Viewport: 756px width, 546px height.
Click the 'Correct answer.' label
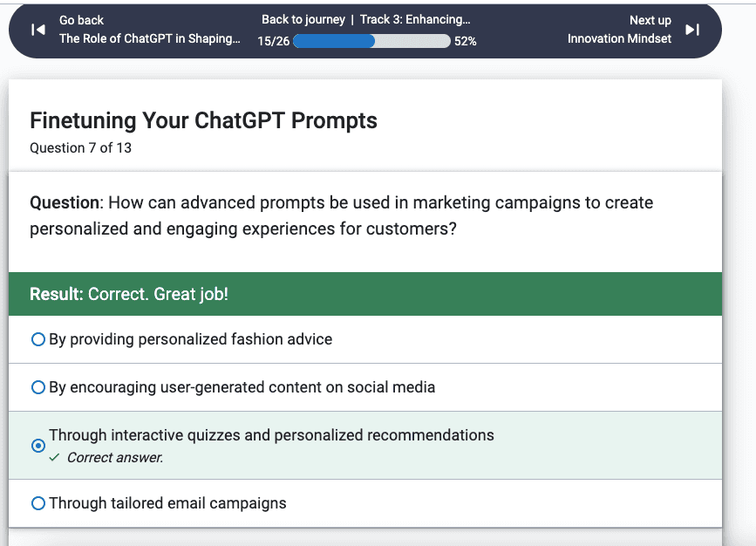[x=115, y=458]
